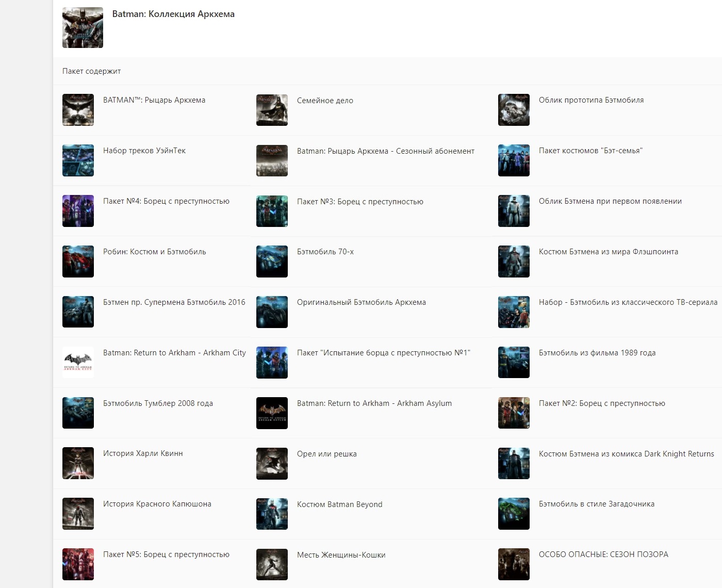Image resolution: width=722 pixels, height=588 pixels.
Task: Click the 'Бэтмобиль в стиле Загадочника' title
Action: click(x=597, y=504)
